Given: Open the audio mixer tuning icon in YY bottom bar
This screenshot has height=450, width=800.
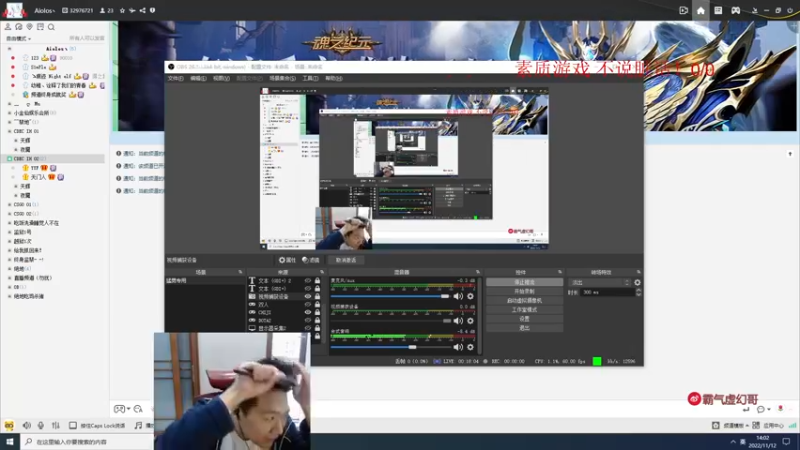Looking at the screenshot, I should pyautogui.click(x=56, y=425).
